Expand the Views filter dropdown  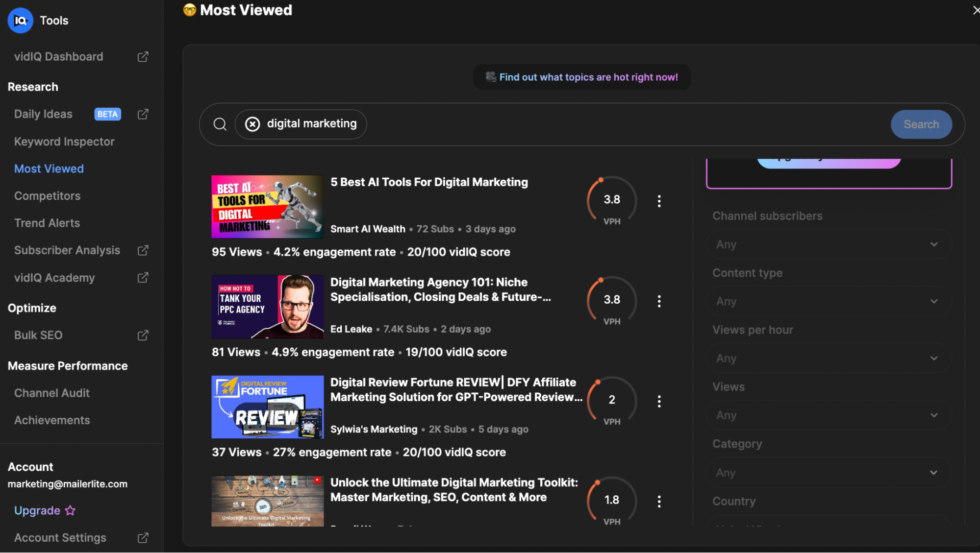tap(829, 415)
